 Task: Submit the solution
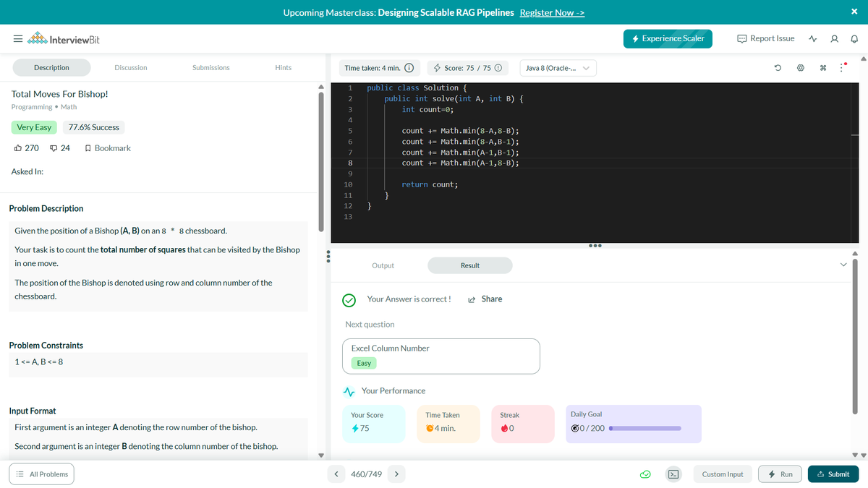pos(833,474)
